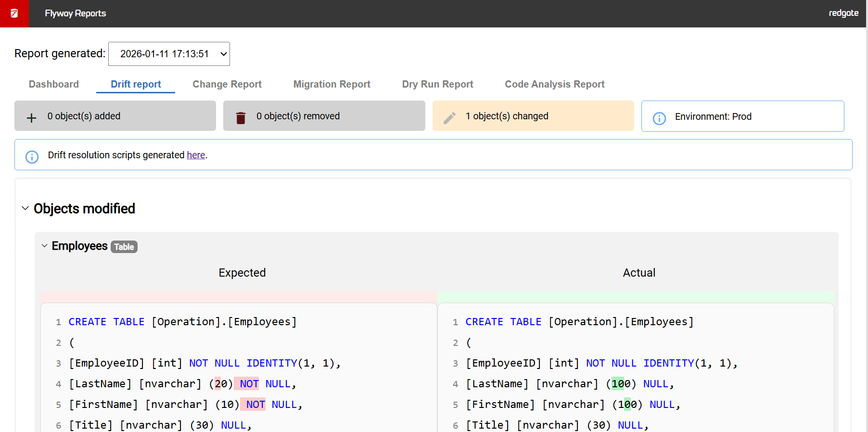Click the info icon beside Environment: Prod
Image resolution: width=868 pixels, height=432 pixels.
click(659, 118)
